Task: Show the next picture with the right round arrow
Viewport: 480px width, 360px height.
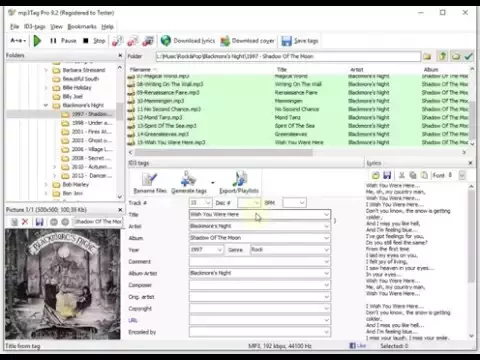Action: pos(65,222)
